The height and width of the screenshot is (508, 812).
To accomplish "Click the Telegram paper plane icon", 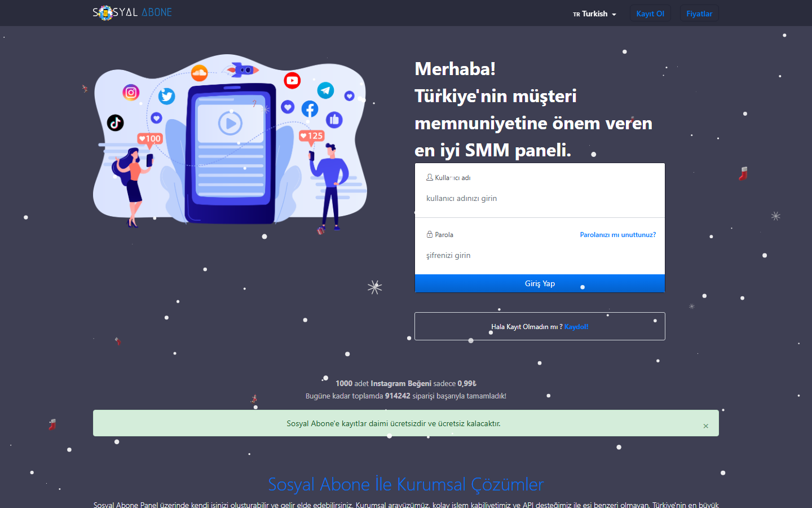I will (x=325, y=89).
